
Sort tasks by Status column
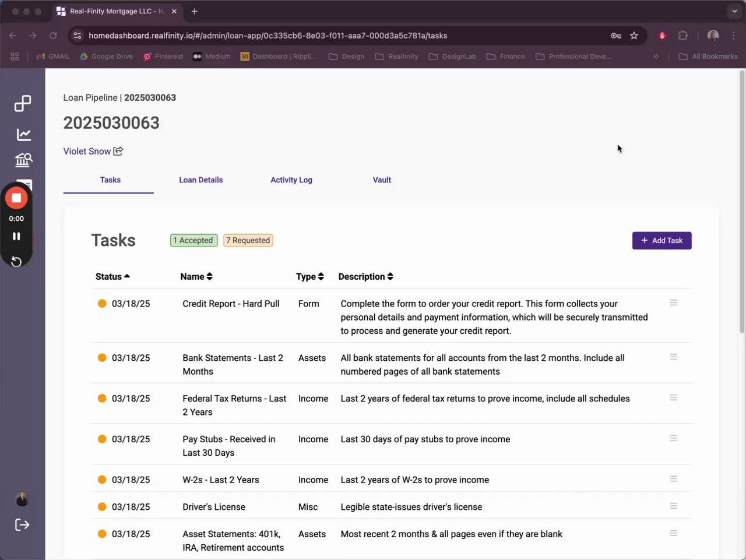click(112, 277)
